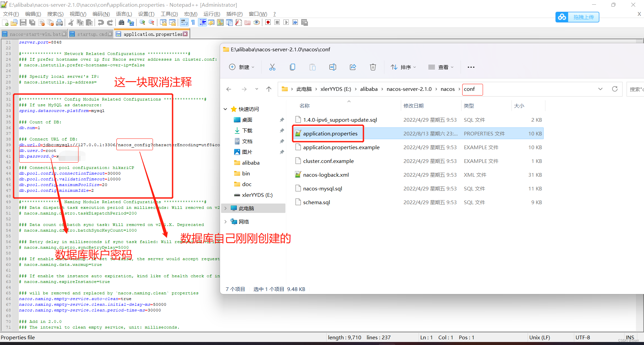Open the 编辑(E) menu

tap(33, 14)
